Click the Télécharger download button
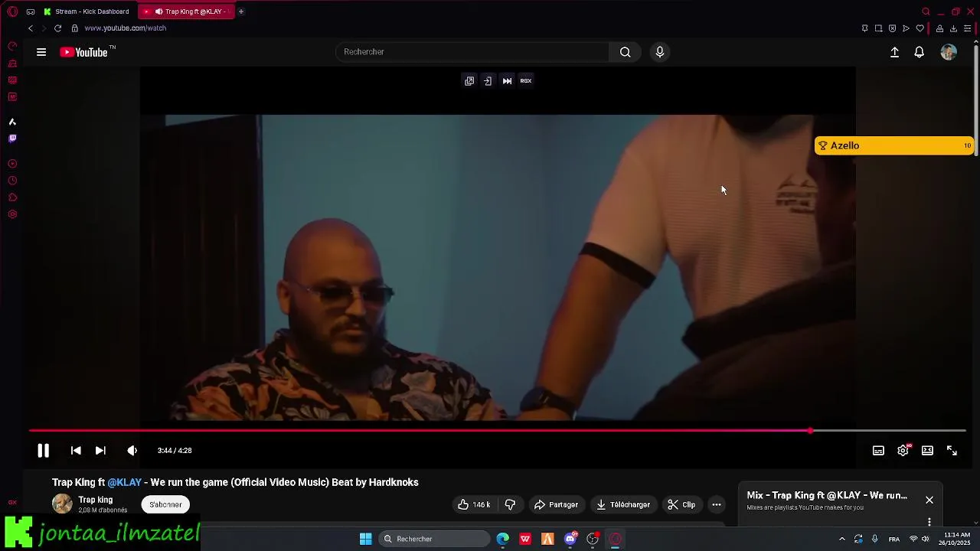The image size is (980, 551). pos(623,505)
